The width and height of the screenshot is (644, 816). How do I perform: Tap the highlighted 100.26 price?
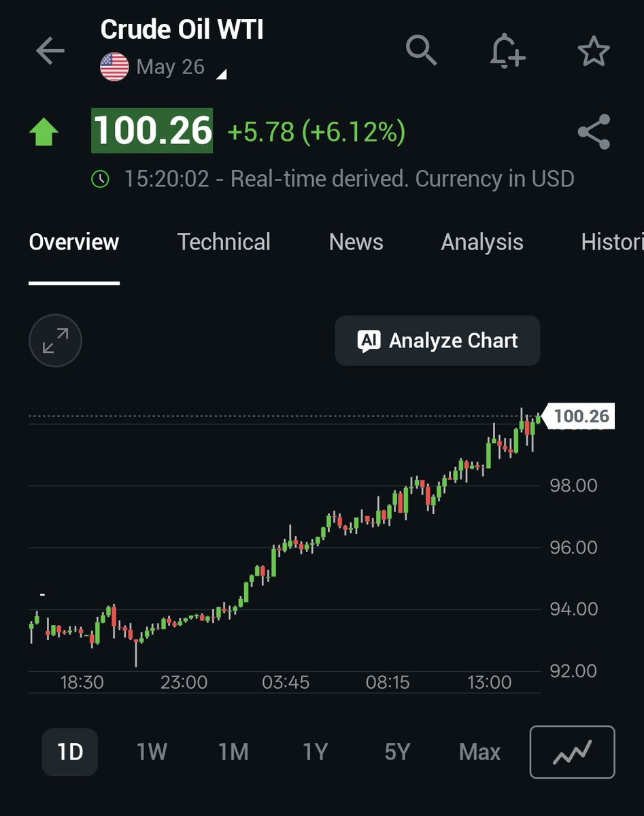coord(152,131)
